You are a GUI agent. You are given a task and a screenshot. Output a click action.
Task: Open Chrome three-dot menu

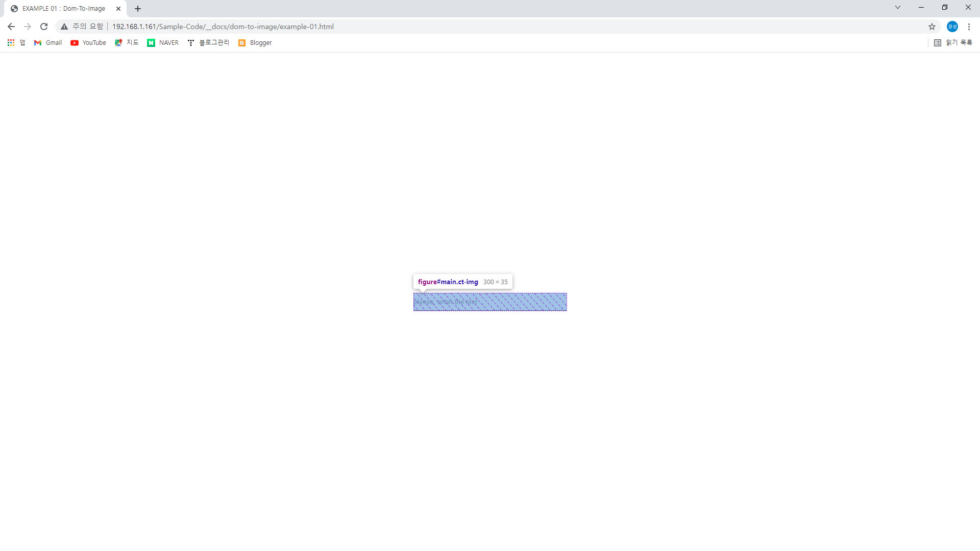coord(969,27)
